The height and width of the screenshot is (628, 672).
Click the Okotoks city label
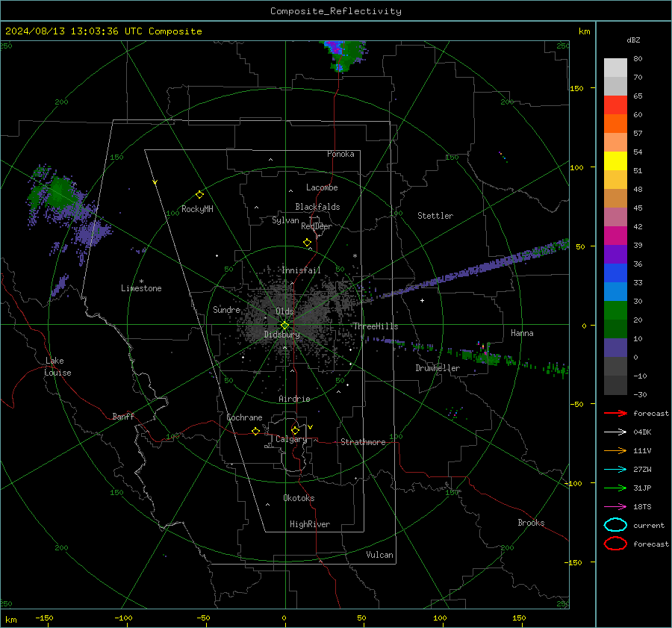[299, 498]
